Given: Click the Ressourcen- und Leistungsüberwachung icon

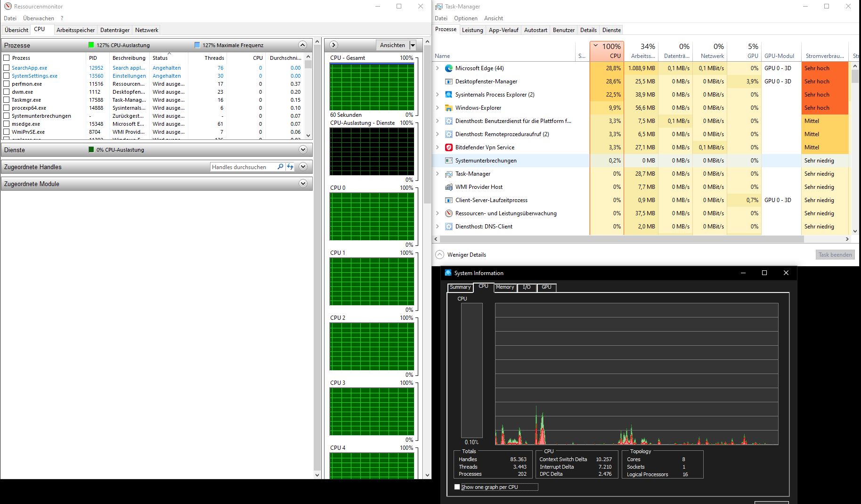Looking at the screenshot, I should (448, 213).
